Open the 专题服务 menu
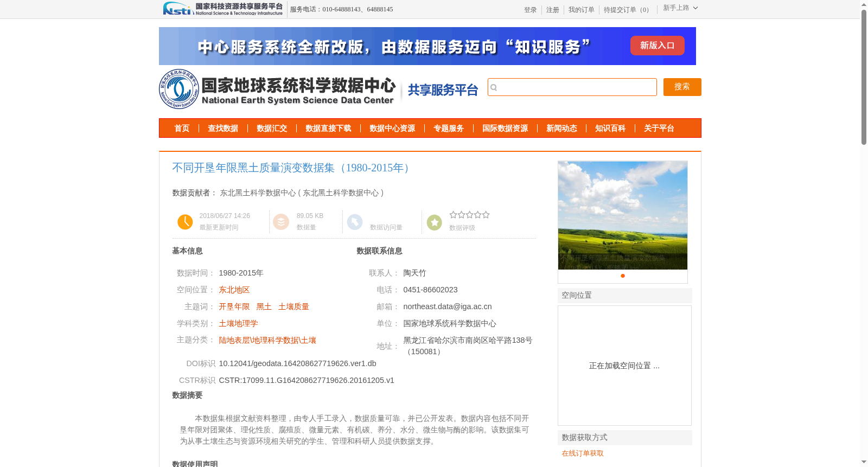This screenshot has height=467, width=868. 449,129
